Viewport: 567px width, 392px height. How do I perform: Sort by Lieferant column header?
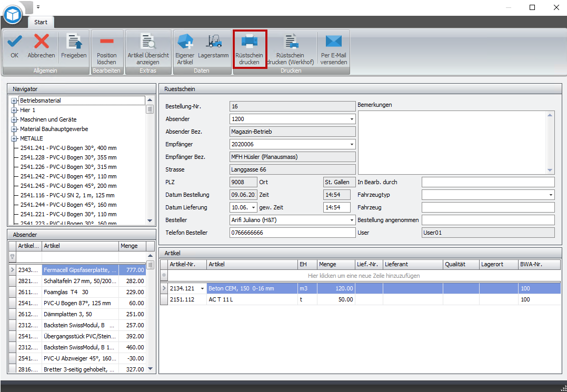413,265
